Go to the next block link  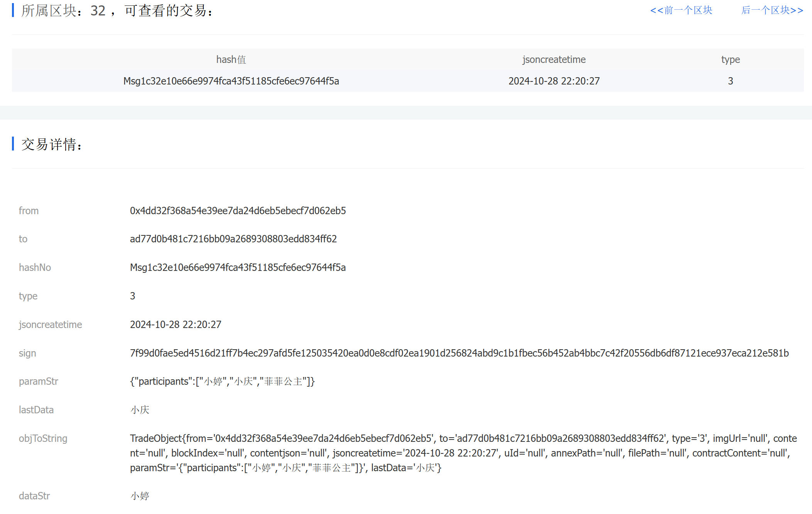(x=772, y=10)
